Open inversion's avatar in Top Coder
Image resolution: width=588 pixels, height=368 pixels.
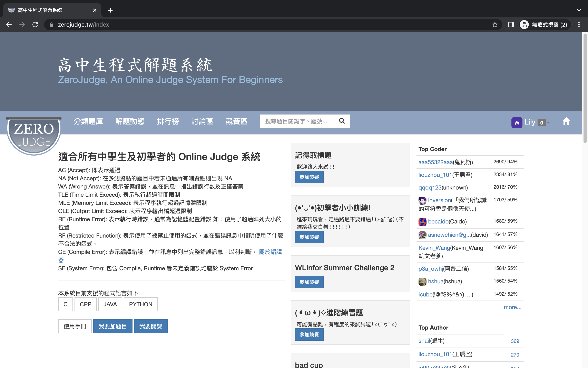click(x=422, y=201)
